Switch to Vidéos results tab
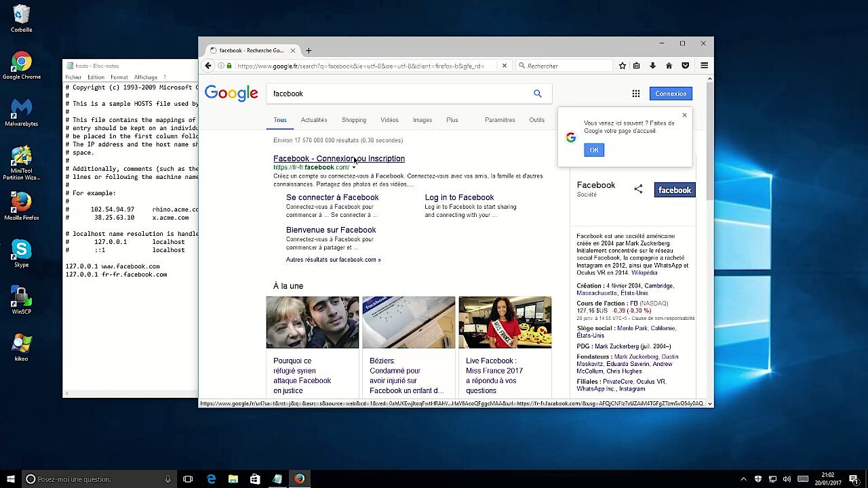 coord(389,120)
